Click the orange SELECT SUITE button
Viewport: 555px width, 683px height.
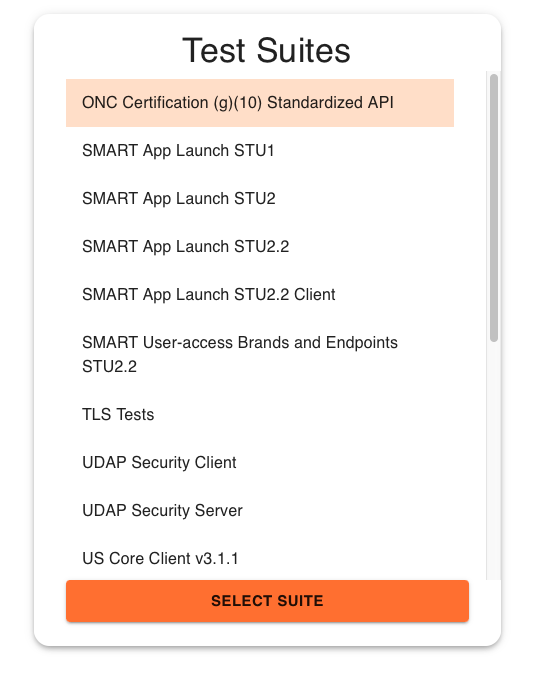[267, 601]
